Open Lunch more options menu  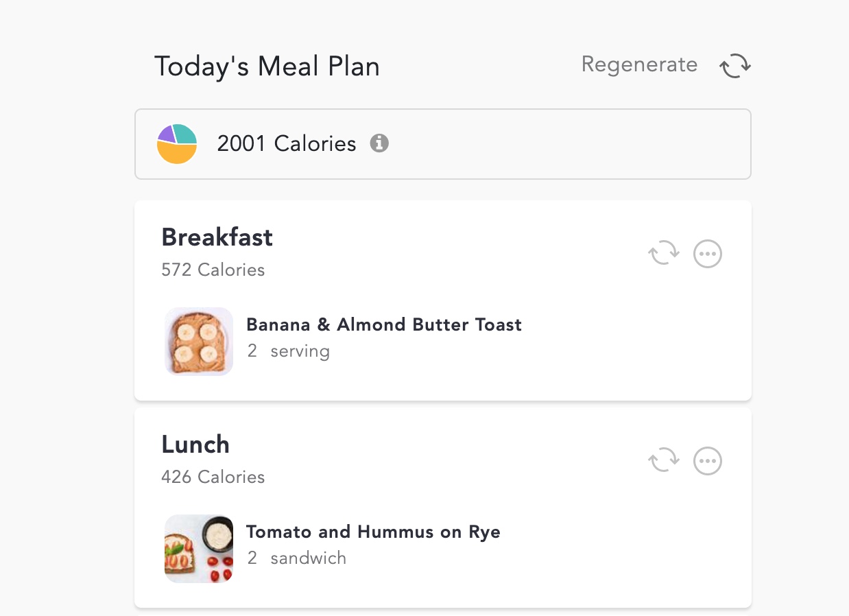click(x=708, y=460)
